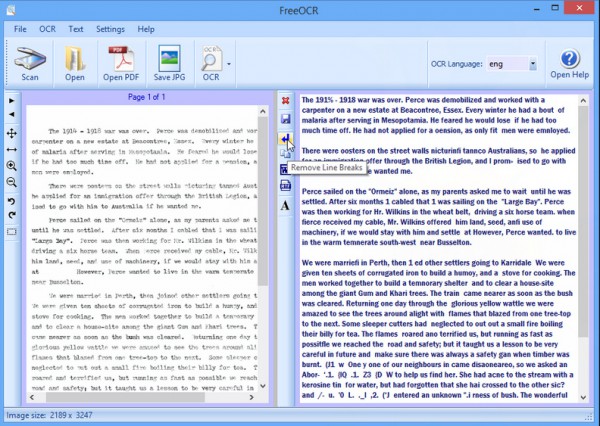Click in the OCR text paragraph beginning 'Perce sailed'

tap(438, 217)
